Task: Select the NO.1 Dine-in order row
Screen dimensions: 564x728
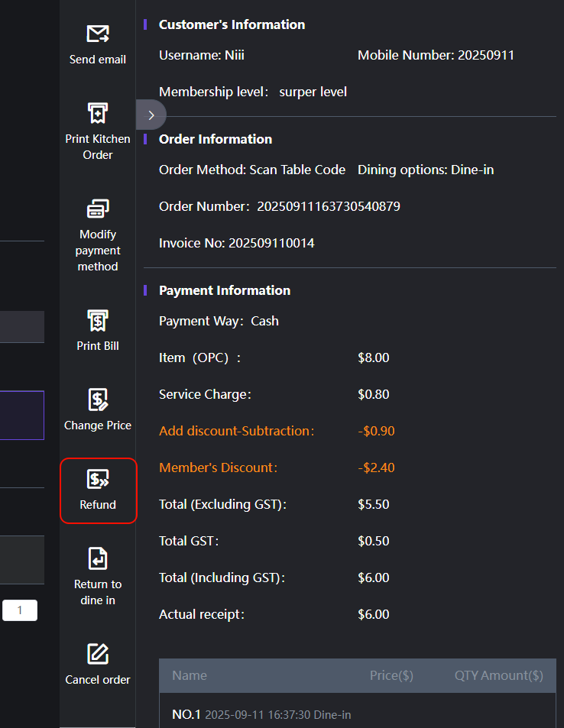Action: 261,715
